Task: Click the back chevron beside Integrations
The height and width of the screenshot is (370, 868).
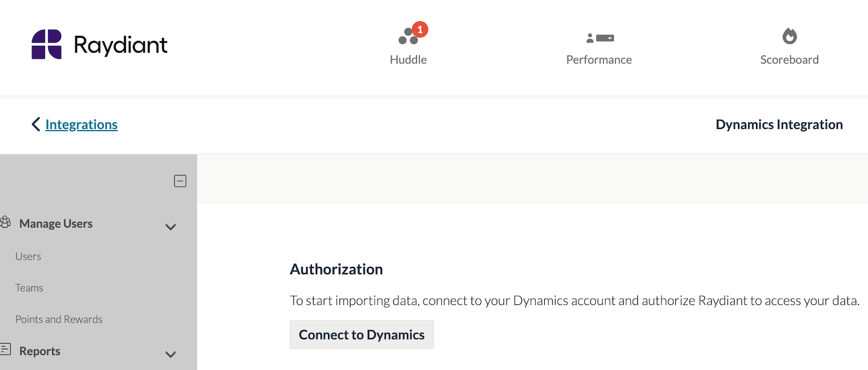Action: pos(36,124)
